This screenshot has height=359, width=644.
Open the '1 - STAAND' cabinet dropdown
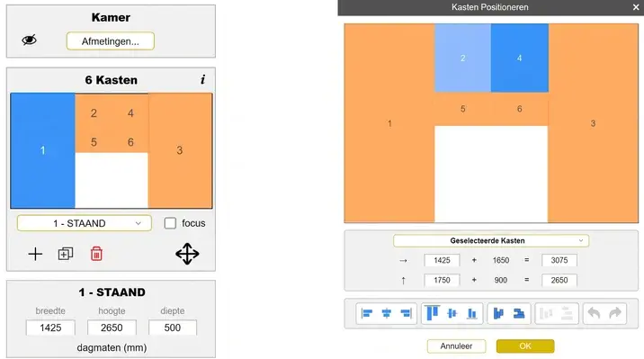[x=85, y=223]
